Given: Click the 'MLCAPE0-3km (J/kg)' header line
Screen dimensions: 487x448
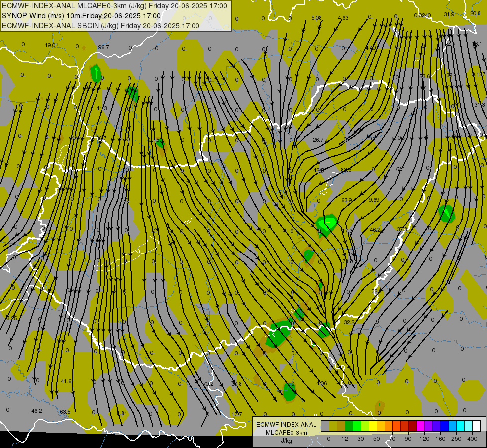Looking at the screenshot, I should tap(114, 6).
